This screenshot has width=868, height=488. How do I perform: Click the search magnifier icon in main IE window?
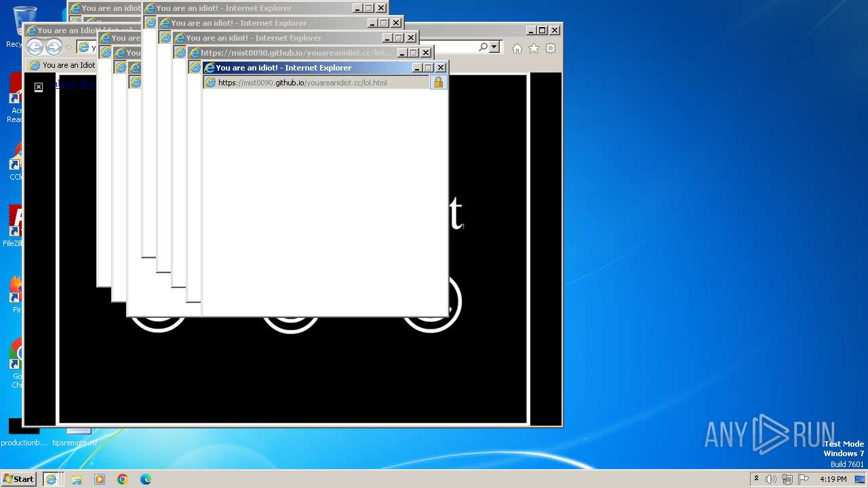pos(483,47)
